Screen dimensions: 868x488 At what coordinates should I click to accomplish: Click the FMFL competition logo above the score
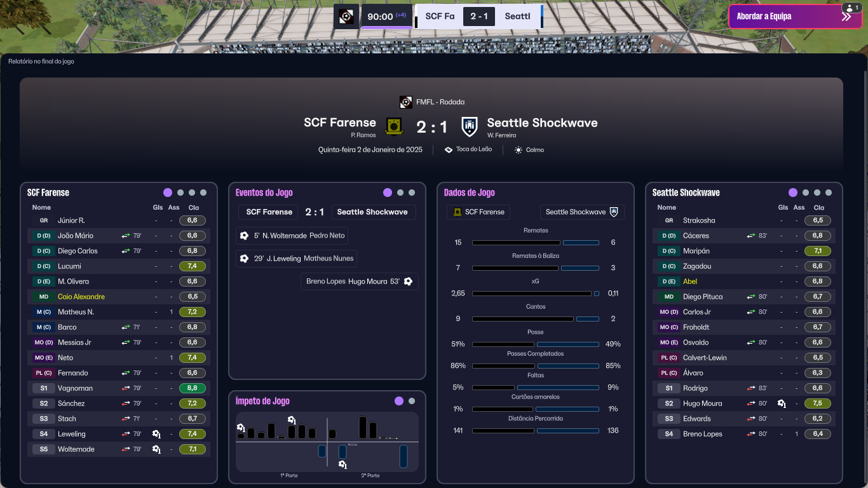click(x=405, y=102)
